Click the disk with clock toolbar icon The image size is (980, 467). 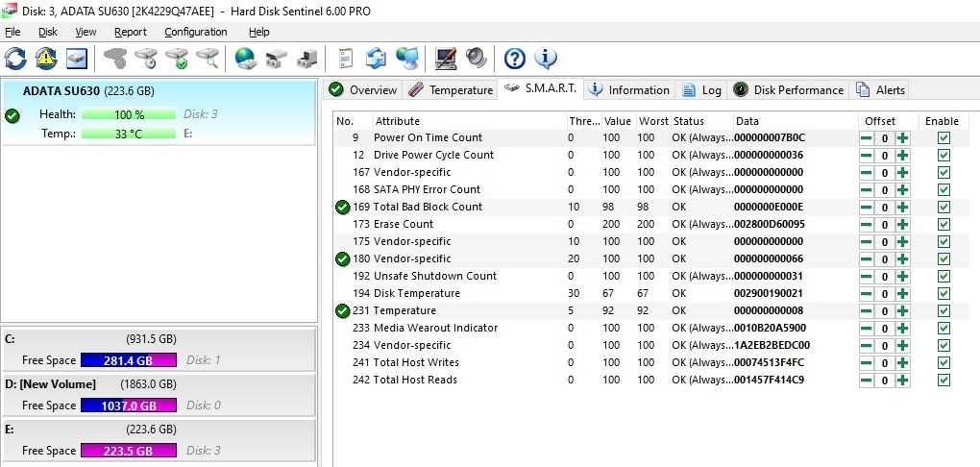[146, 59]
